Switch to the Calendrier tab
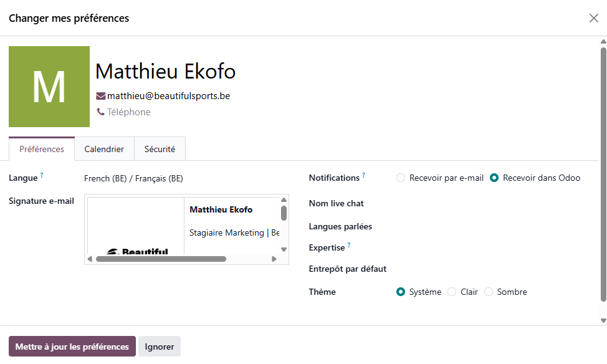 point(104,149)
